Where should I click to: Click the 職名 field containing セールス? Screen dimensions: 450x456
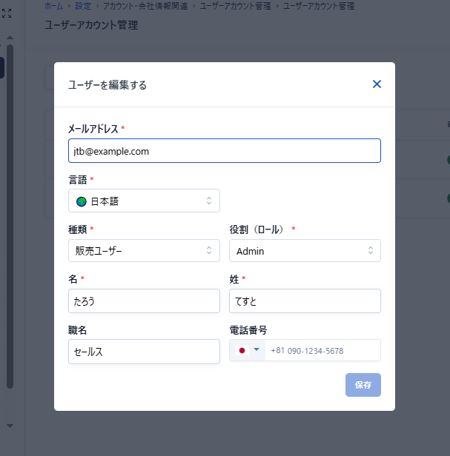[144, 352]
